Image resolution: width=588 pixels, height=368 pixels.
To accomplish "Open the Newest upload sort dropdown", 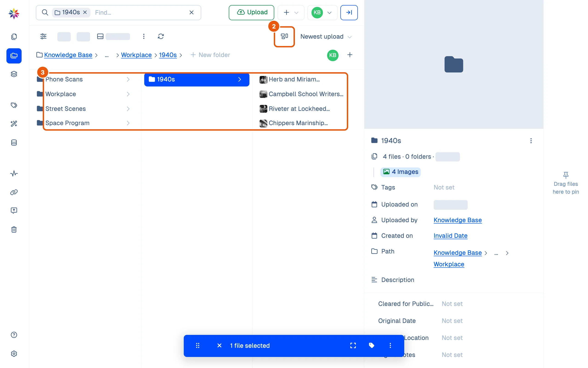I will tap(326, 37).
